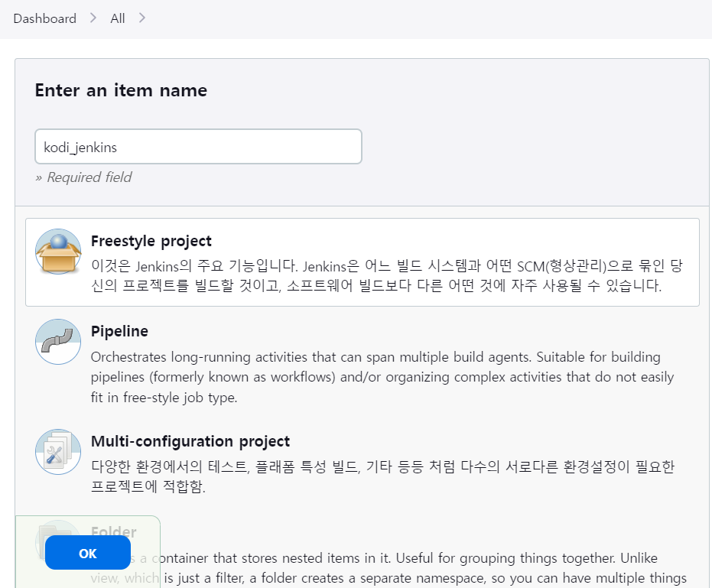
Task: Click the Pipeline description starting with Orchestrates
Action: 382,377
